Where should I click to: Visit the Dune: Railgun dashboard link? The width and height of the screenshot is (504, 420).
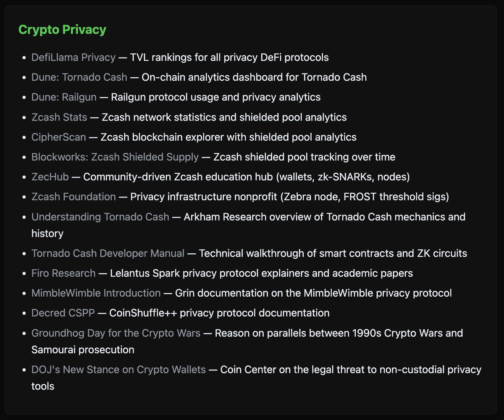[64, 97]
